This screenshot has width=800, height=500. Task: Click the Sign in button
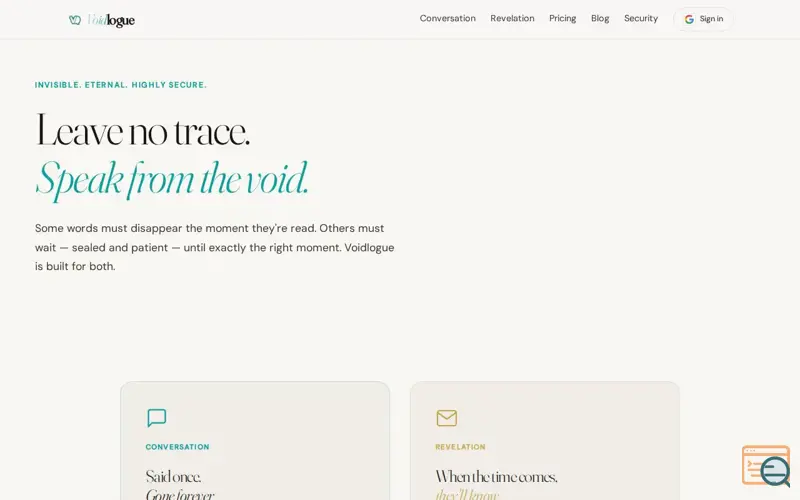tap(703, 19)
